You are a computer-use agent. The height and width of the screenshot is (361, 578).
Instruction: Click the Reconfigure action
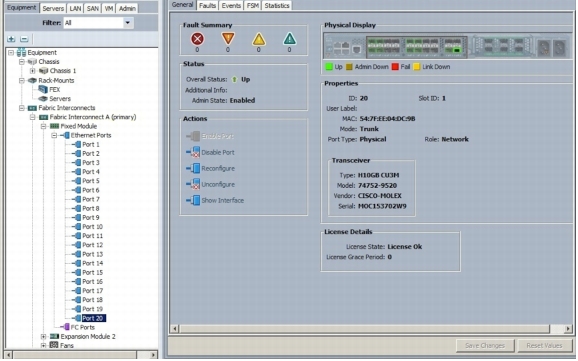click(x=210, y=169)
